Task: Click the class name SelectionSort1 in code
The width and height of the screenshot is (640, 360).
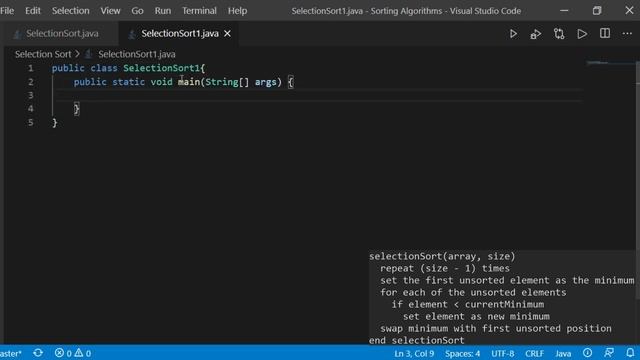Action: (161, 68)
